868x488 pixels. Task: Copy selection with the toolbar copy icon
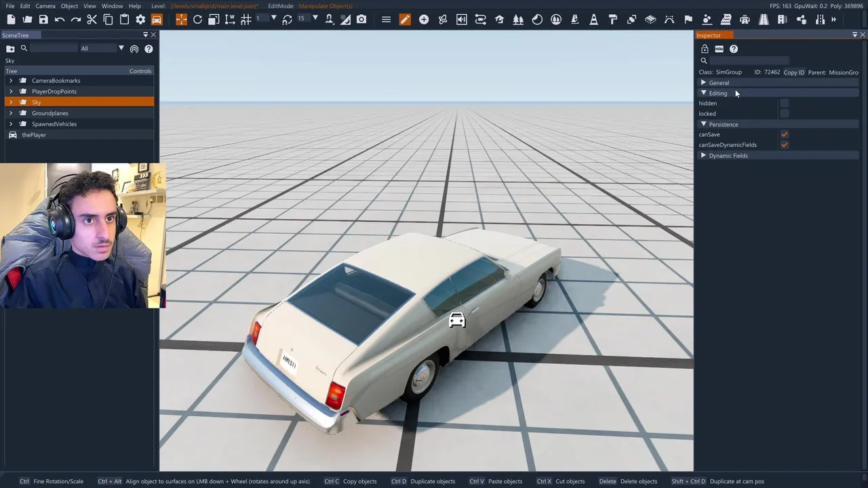click(x=108, y=20)
